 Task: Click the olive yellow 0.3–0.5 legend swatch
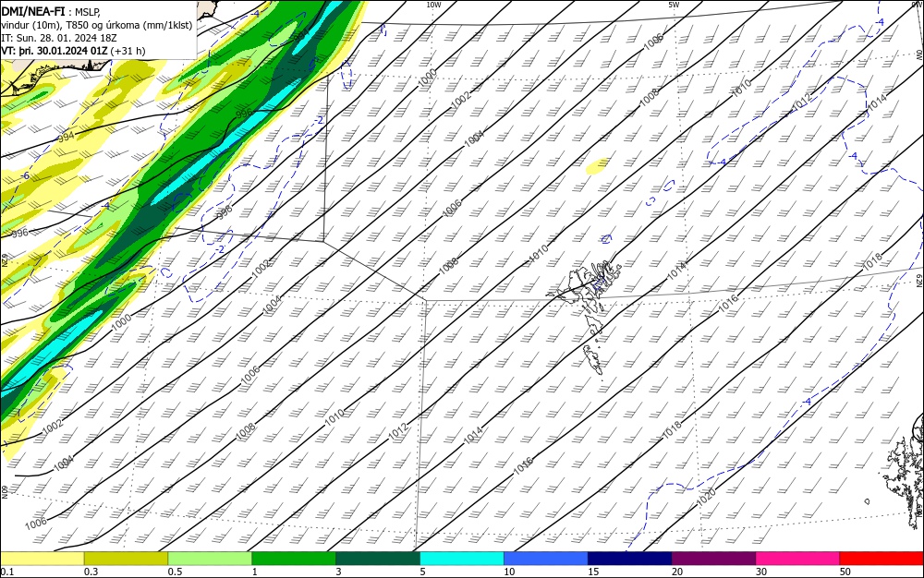126,559
